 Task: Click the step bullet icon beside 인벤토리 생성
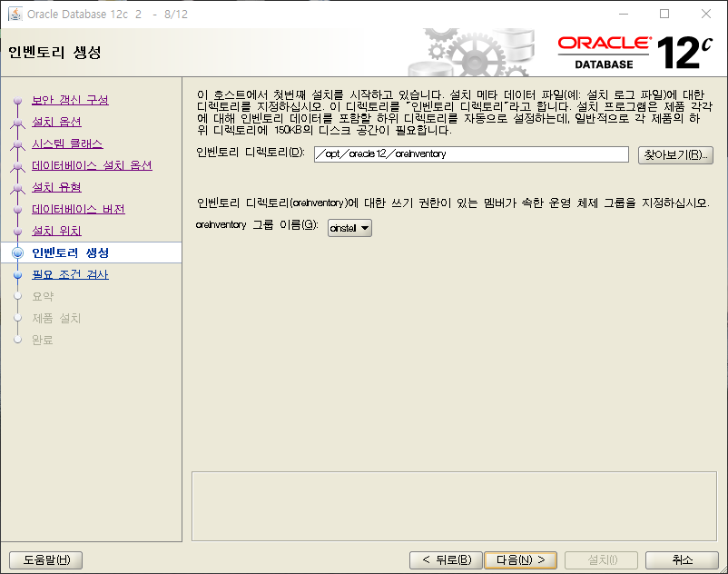point(17,252)
